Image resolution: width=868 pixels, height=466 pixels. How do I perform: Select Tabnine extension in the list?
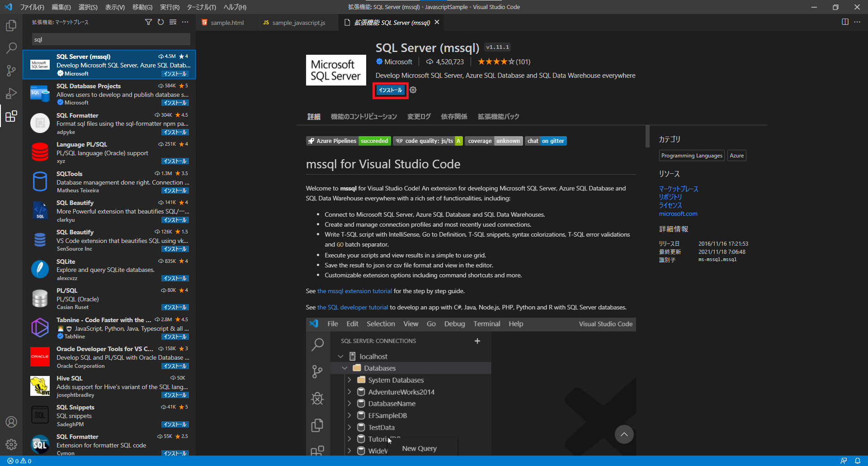click(109, 328)
